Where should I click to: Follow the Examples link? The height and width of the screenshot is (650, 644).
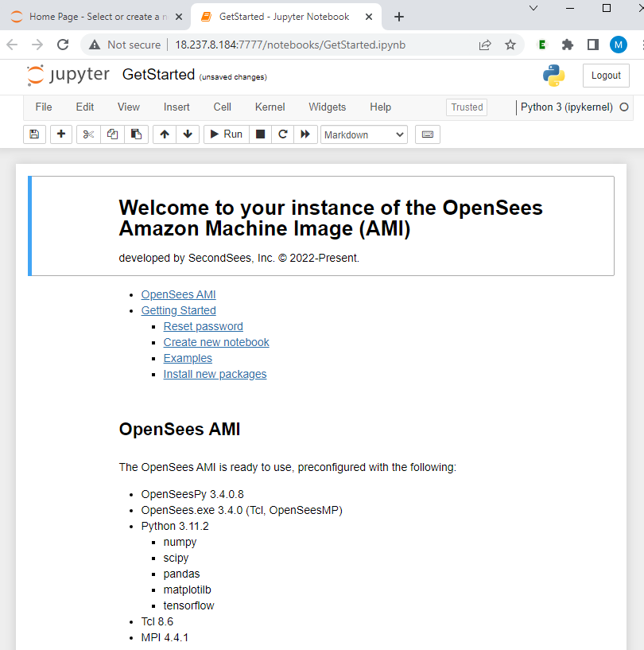(188, 358)
